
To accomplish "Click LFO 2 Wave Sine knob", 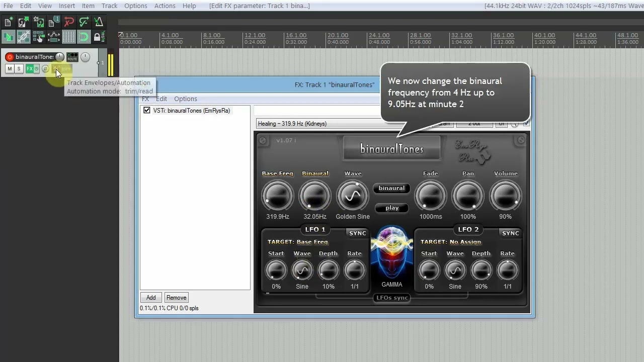I will tap(455, 270).
